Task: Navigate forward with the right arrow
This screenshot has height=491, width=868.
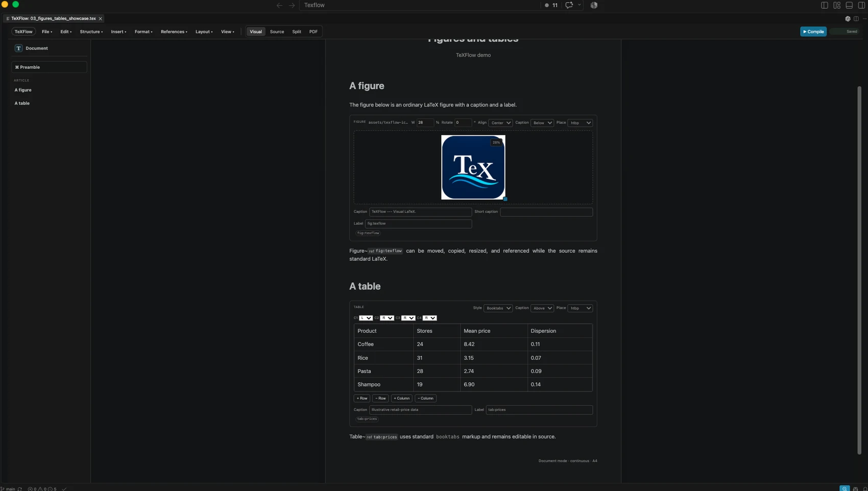Action: [292, 5]
